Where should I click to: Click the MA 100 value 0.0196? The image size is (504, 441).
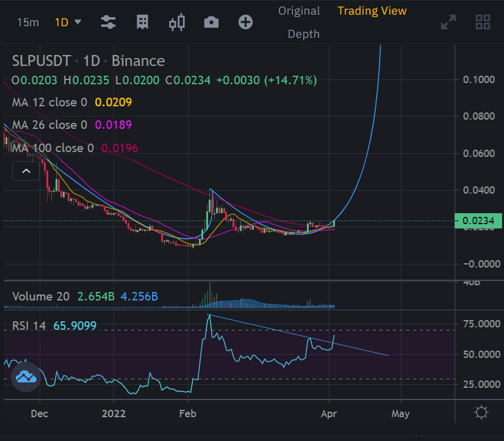point(120,148)
